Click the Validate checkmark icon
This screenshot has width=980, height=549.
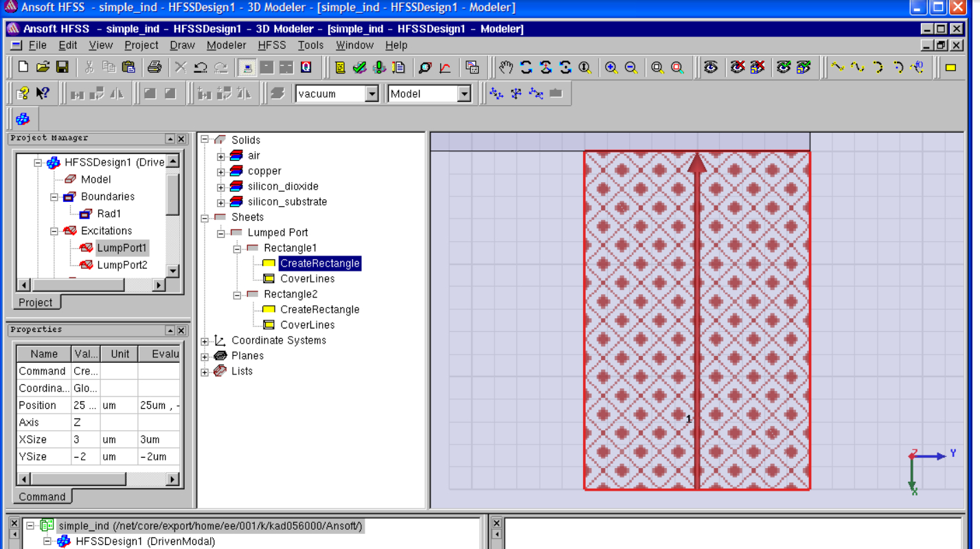coord(359,67)
